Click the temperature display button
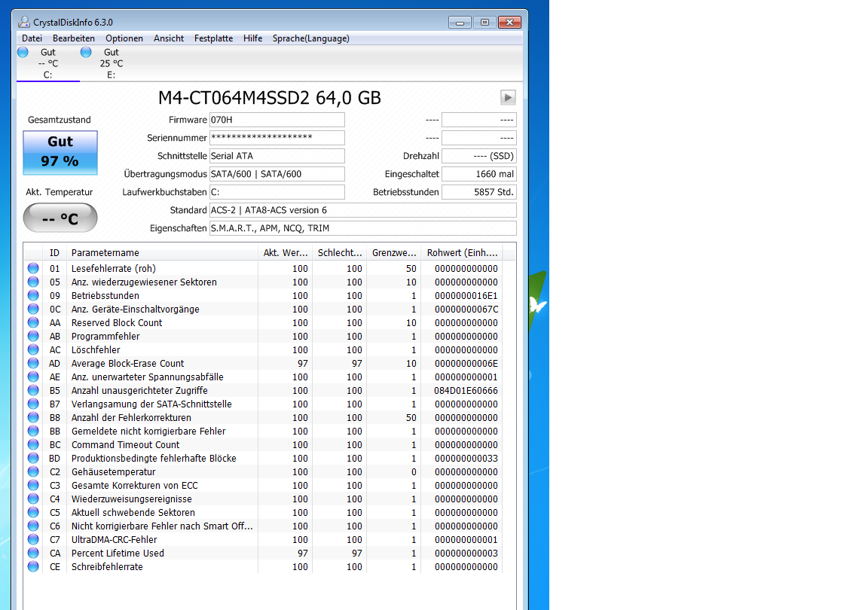868x610 pixels. pyautogui.click(x=60, y=218)
